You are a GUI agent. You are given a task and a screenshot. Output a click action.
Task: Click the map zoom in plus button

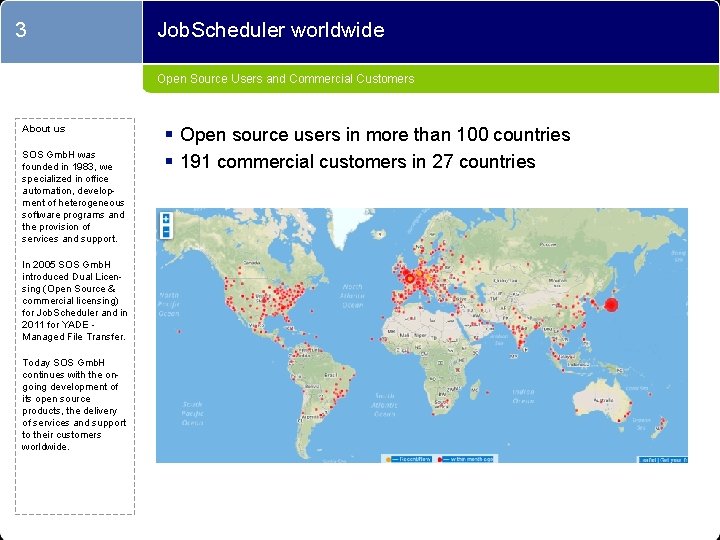pos(166,219)
